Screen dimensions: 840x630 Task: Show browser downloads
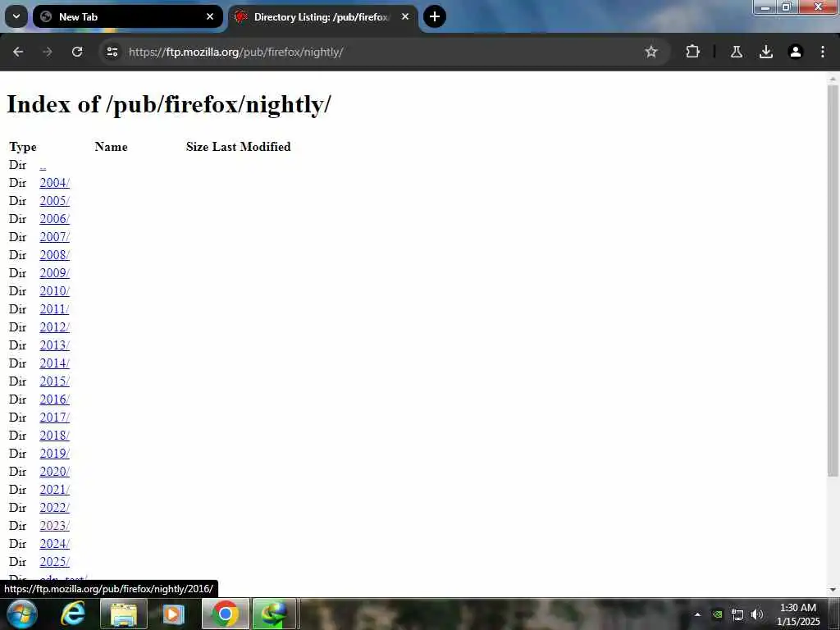coord(766,52)
